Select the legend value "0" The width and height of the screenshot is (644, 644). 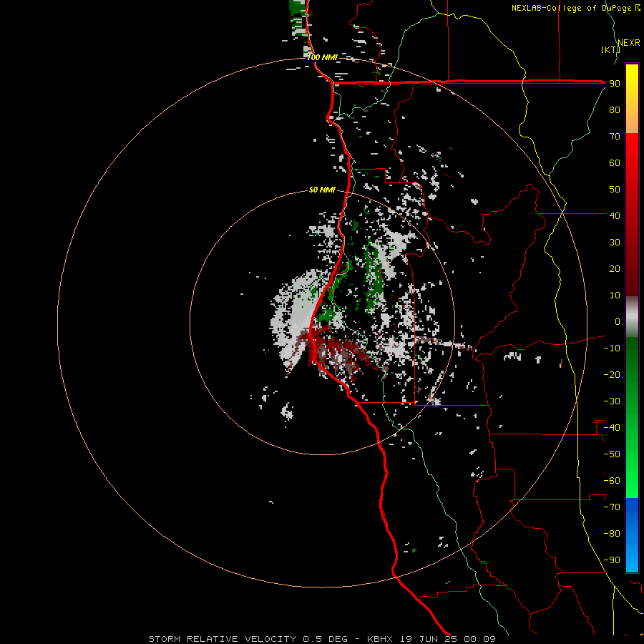(x=618, y=321)
